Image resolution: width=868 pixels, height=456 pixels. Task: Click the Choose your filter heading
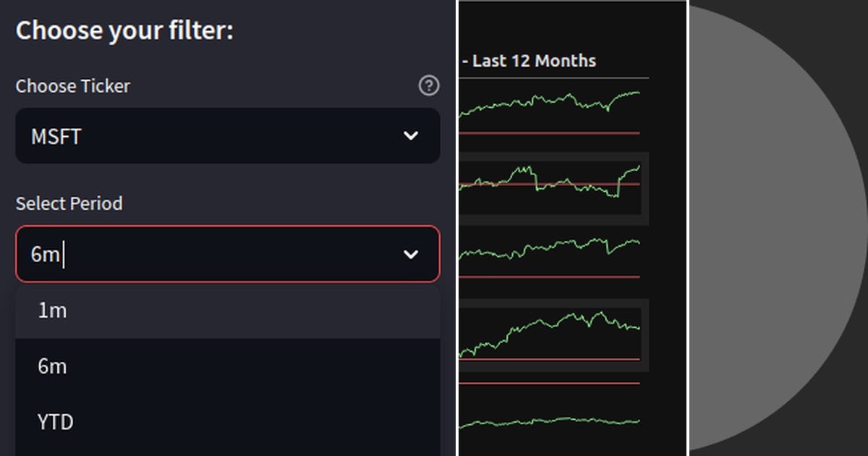click(124, 30)
